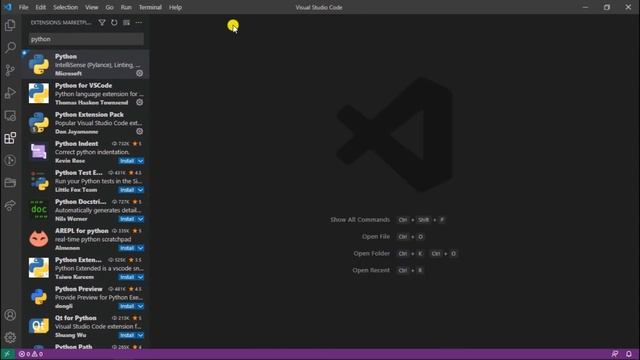Open the Accounts menu icon
640x360 pixels.
pyautogui.click(x=10, y=315)
